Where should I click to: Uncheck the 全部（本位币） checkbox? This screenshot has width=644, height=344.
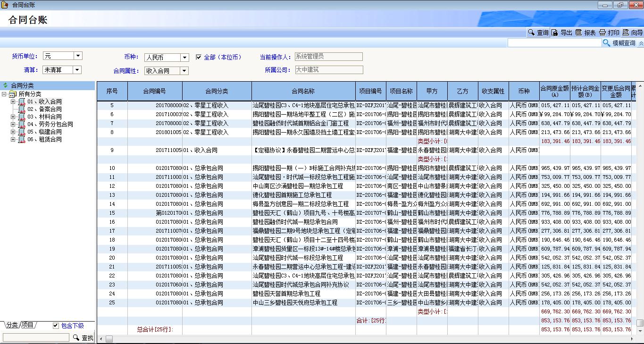[x=199, y=57]
